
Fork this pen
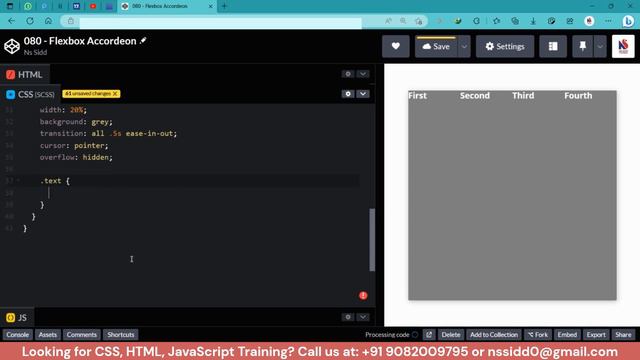pos(538,335)
